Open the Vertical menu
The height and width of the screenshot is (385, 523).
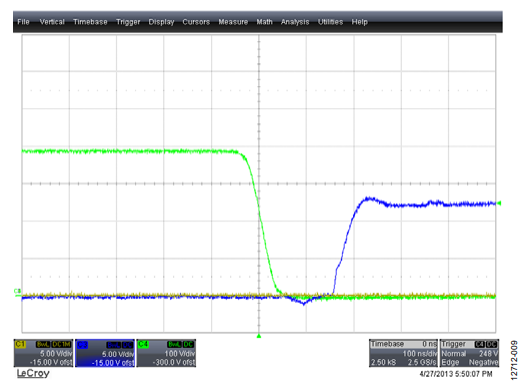click(x=52, y=22)
